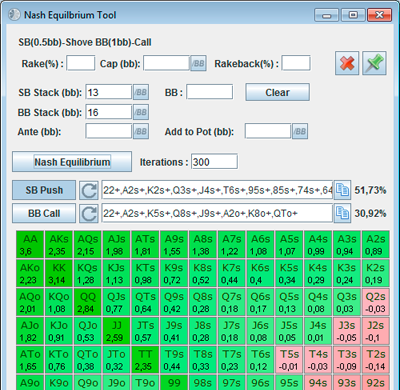Toggle /BB unit next to Add to Pot
Screen dimensions: 400x390
pos(300,131)
